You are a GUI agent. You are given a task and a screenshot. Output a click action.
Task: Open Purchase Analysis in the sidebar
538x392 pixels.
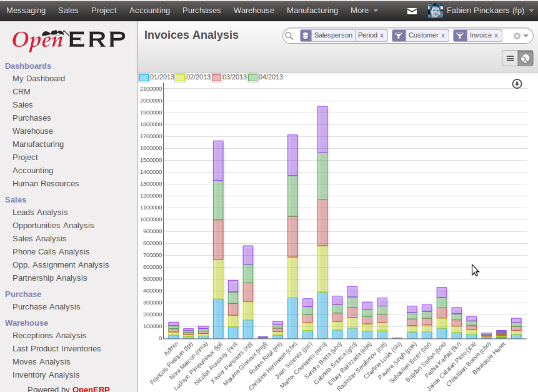click(46, 307)
